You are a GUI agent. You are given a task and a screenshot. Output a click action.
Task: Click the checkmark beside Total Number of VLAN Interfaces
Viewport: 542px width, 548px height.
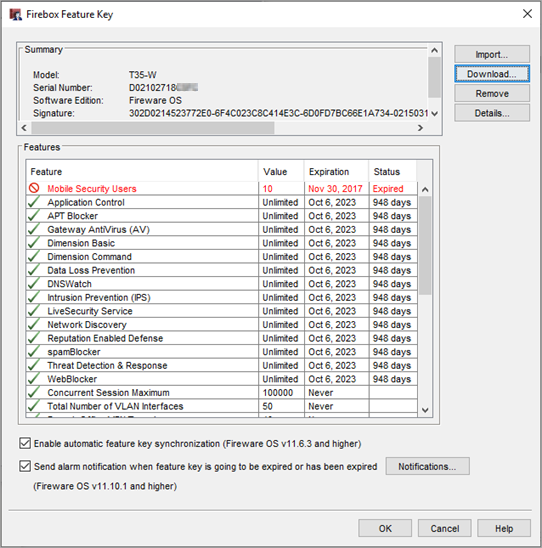point(34,406)
